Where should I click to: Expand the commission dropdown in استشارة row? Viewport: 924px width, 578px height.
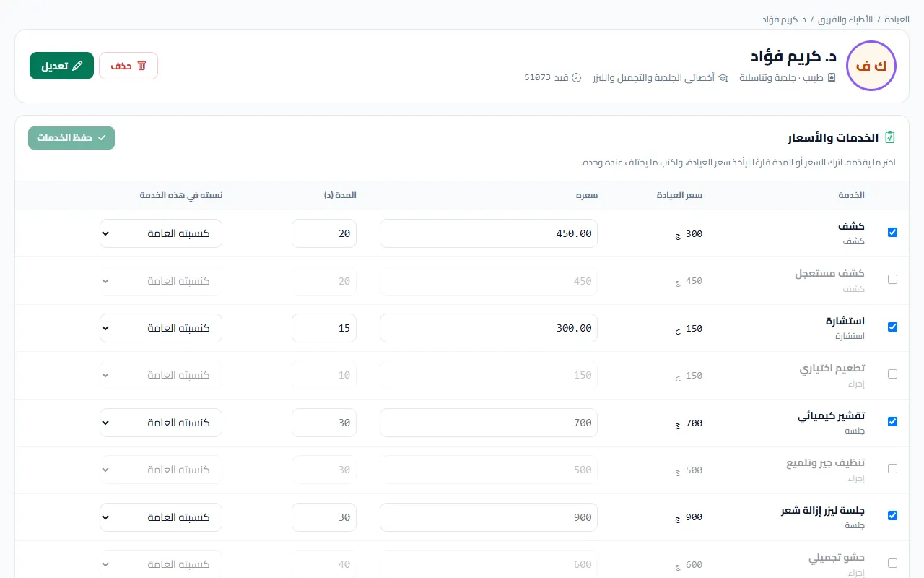pos(161,328)
